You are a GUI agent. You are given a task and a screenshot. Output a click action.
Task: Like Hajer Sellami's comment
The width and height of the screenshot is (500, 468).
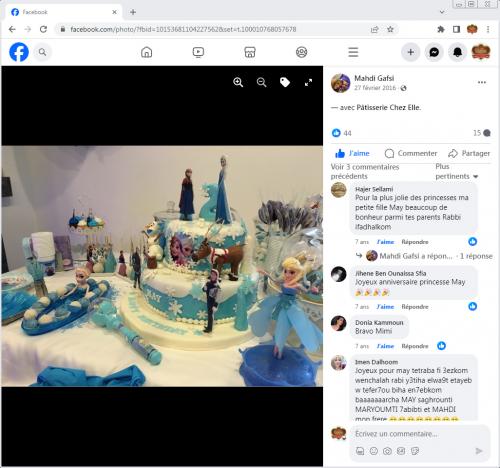385,242
